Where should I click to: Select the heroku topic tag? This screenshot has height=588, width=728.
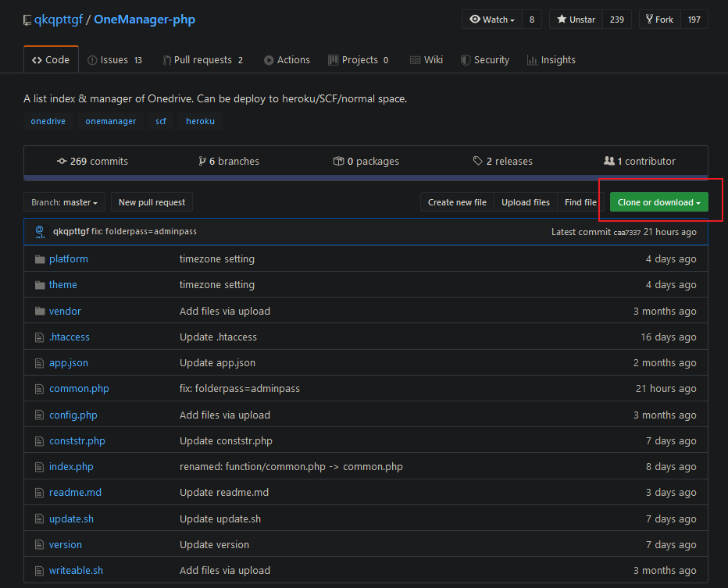(x=200, y=121)
